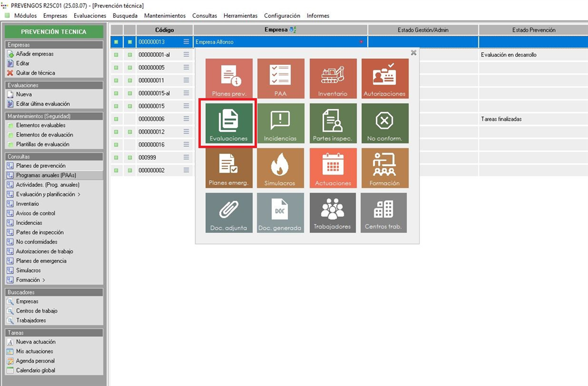The height and width of the screenshot is (386, 588).
Task: Select the PAA checklist tile
Action: point(281,78)
